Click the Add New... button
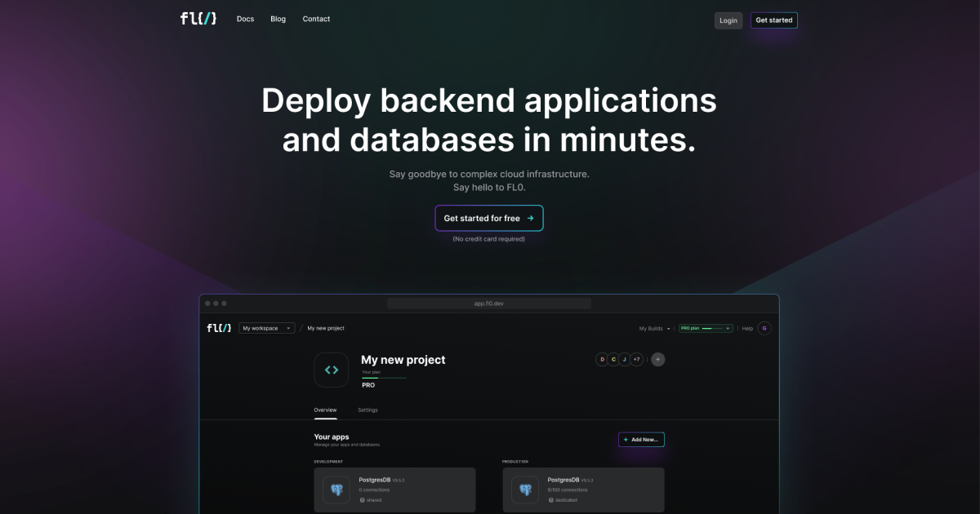Viewport: 980px width, 514px height. pos(641,439)
